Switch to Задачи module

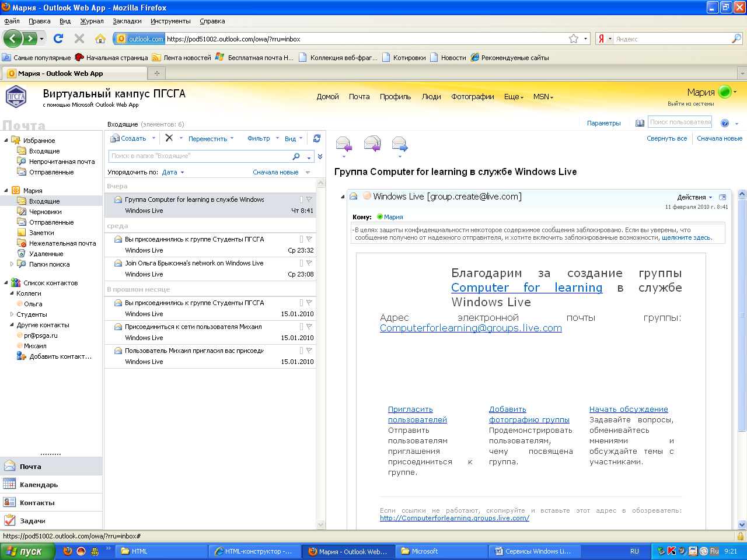(51, 521)
